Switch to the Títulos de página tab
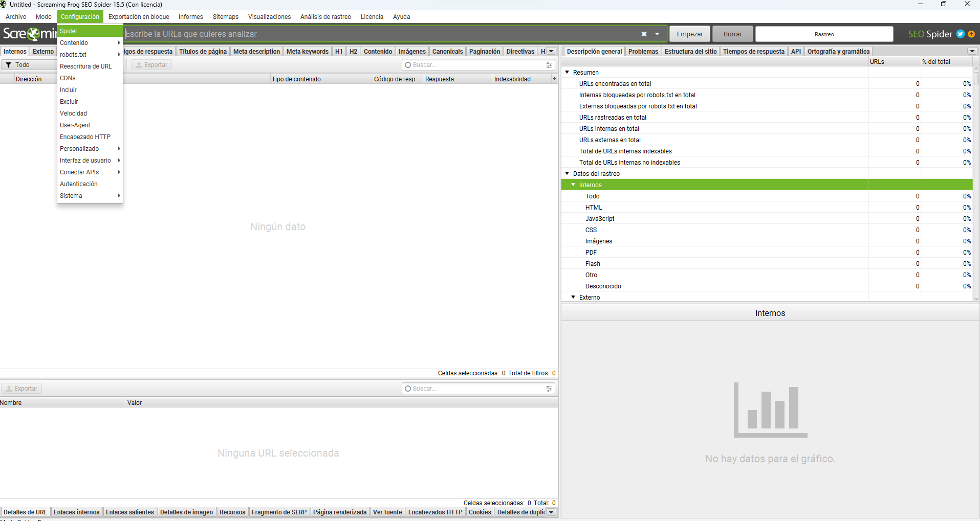 (203, 51)
